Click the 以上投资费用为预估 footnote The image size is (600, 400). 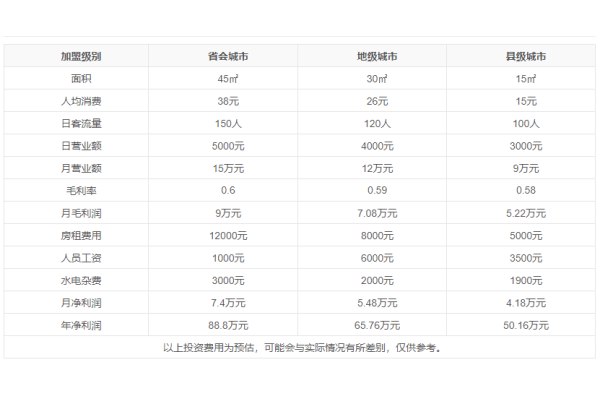click(x=300, y=347)
